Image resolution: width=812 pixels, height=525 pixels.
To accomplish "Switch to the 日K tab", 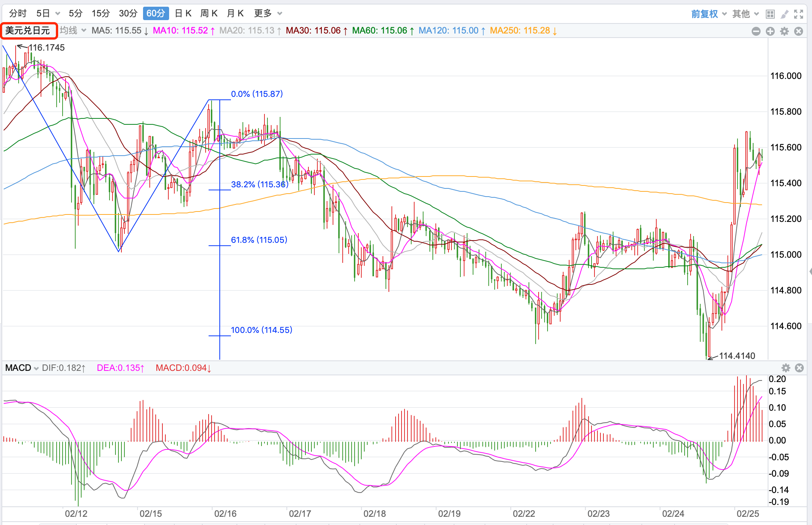I will (183, 13).
